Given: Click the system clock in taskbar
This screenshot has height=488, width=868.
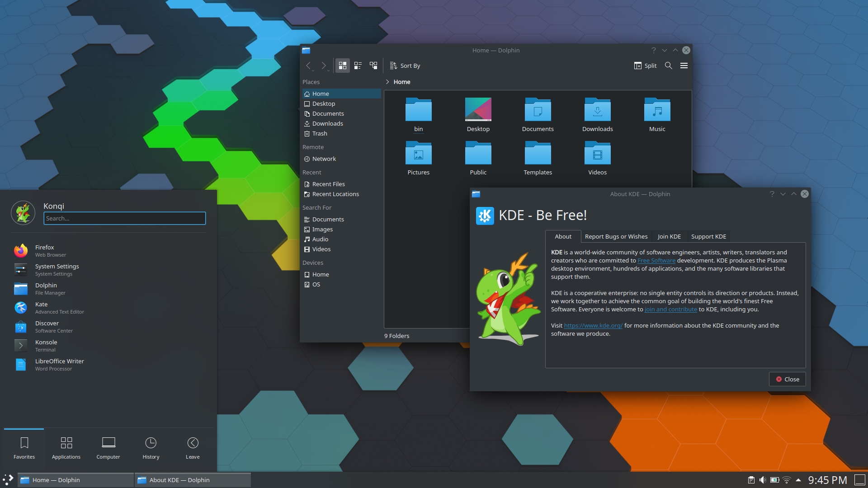Looking at the screenshot, I should click(829, 480).
